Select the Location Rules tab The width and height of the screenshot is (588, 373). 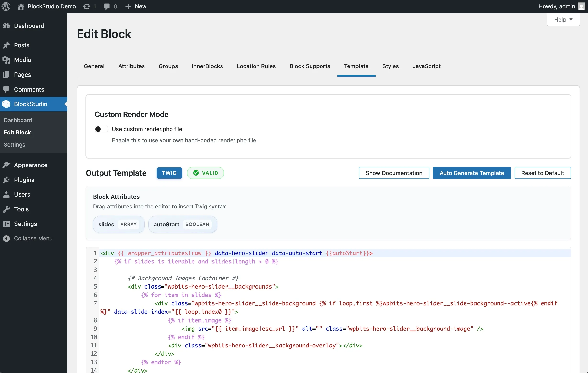(x=256, y=66)
